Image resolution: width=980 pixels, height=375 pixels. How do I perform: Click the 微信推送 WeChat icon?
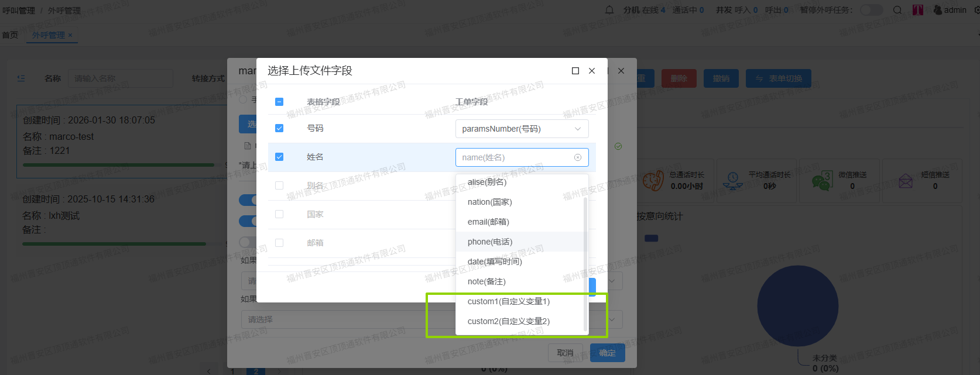(x=821, y=181)
